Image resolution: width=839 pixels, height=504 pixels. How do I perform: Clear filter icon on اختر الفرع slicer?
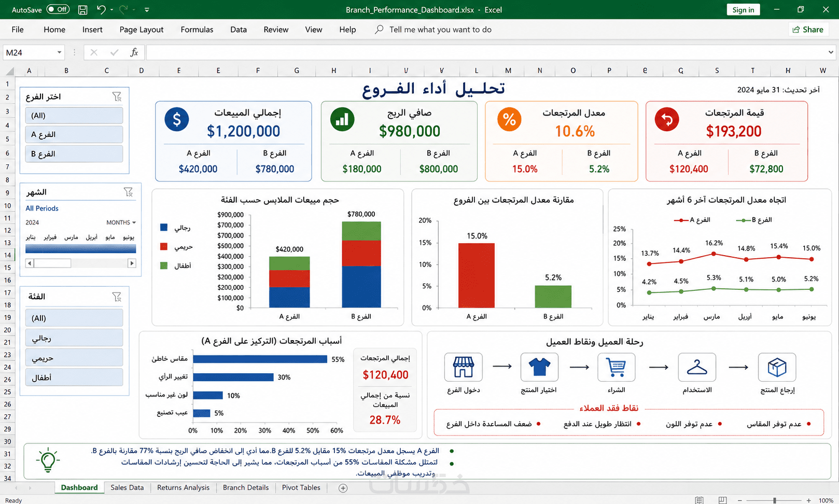point(117,96)
